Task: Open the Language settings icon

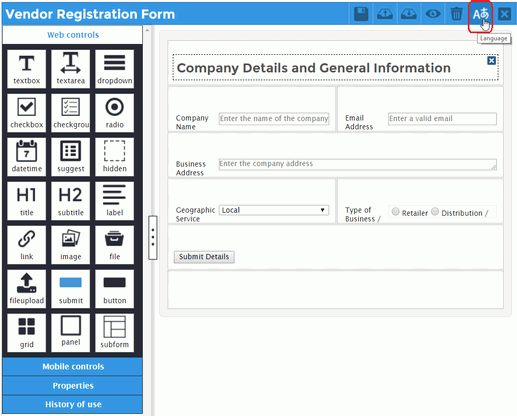Action: click(480, 14)
